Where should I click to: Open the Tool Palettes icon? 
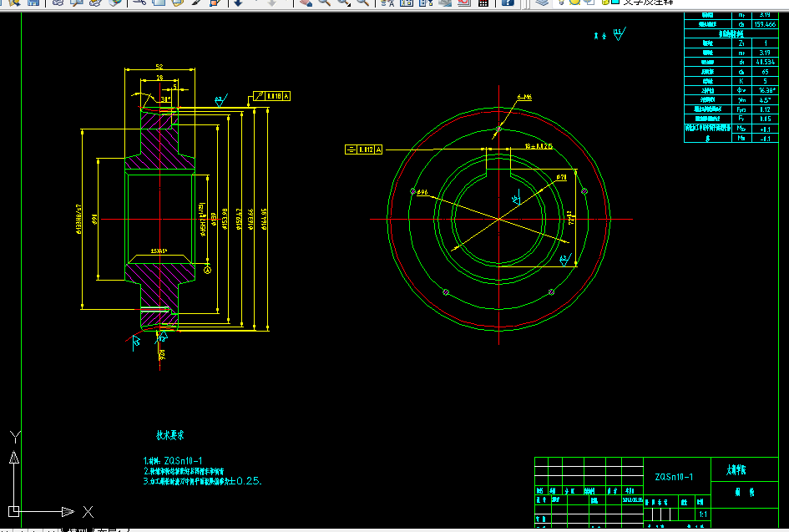tap(426, 3)
